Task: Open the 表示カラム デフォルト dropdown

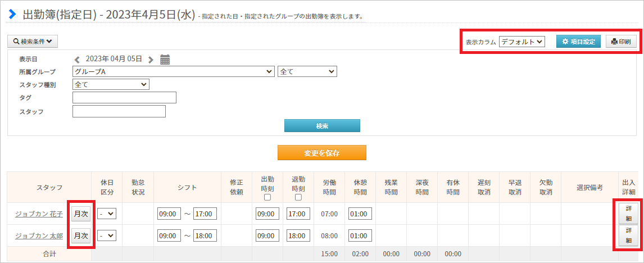Action: tap(521, 42)
